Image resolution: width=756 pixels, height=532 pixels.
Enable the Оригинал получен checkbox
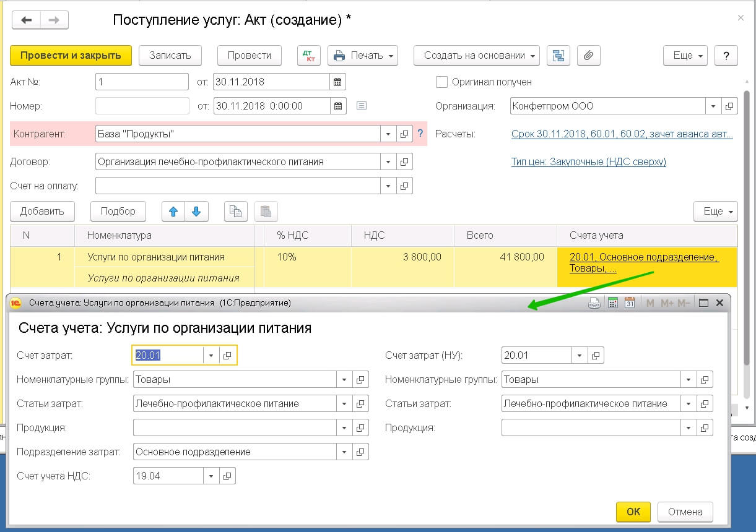(x=441, y=82)
